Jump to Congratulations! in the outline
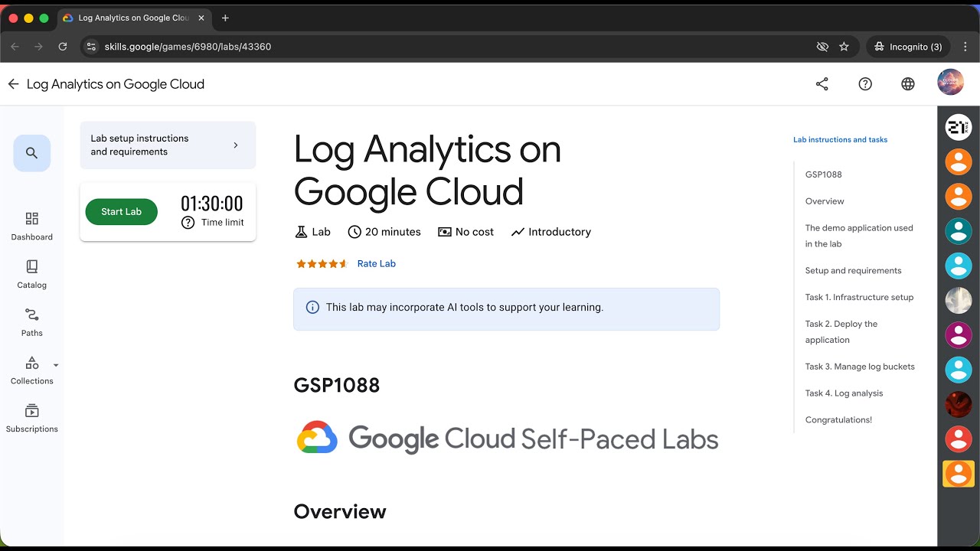The width and height of the screenshot is (980, 551). 839,420
